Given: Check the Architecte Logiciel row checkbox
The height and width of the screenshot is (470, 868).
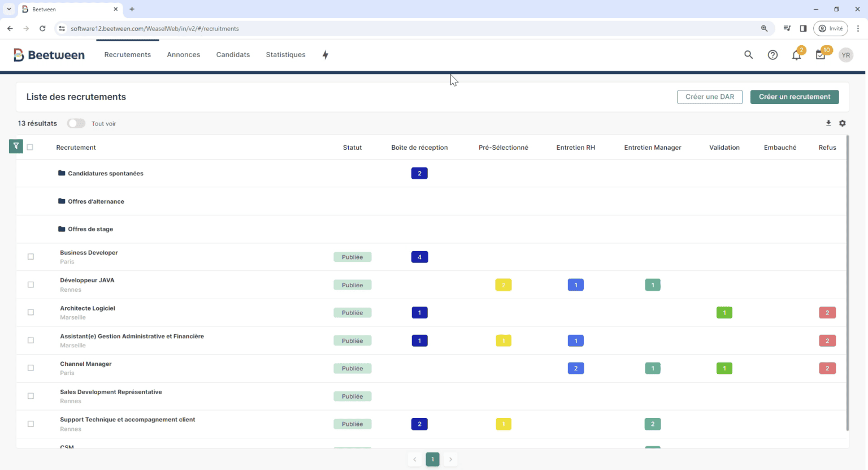Looking at the screenshot, I should [x=31, y=312].
